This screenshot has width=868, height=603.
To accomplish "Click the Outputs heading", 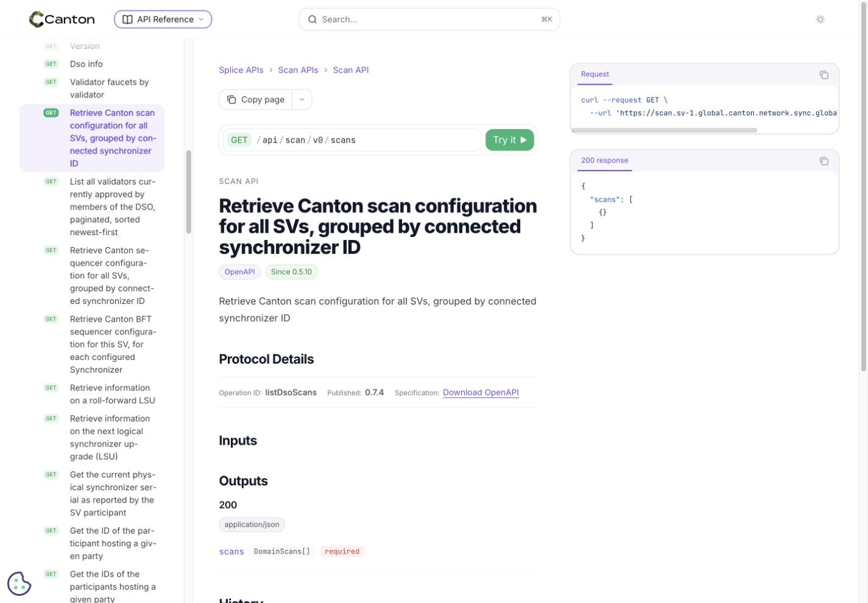I will [243, 481].
